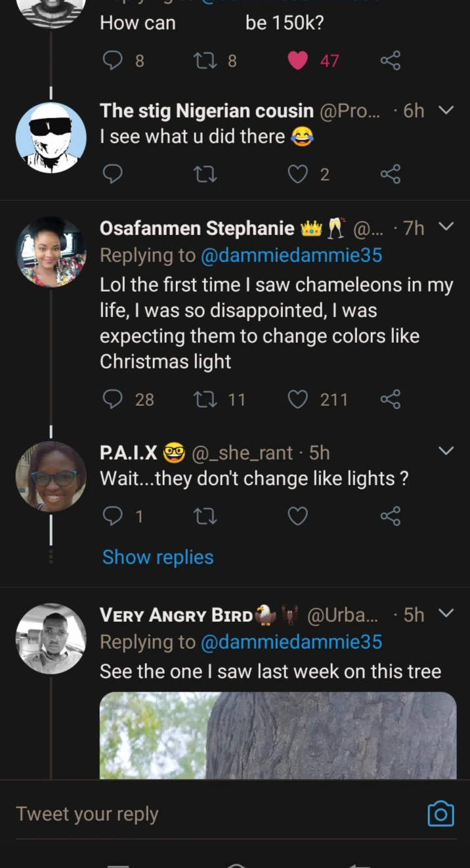470x868 pixels.
Task: Share The stig Nigerian cousin's tweet
Action: (390, 174)
